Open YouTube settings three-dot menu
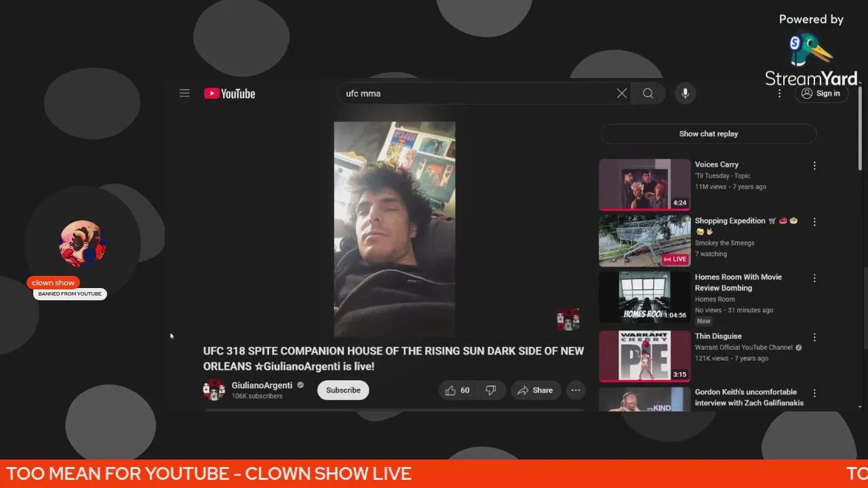 (x=779, y=94)
